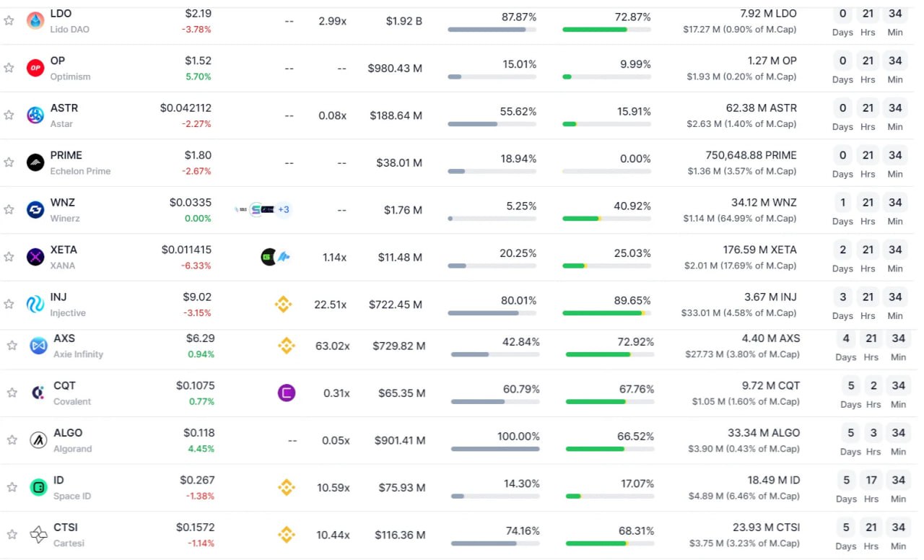924x560 pixels.
Task: Click the Cartesi coin logo
Action: (38, 535)
